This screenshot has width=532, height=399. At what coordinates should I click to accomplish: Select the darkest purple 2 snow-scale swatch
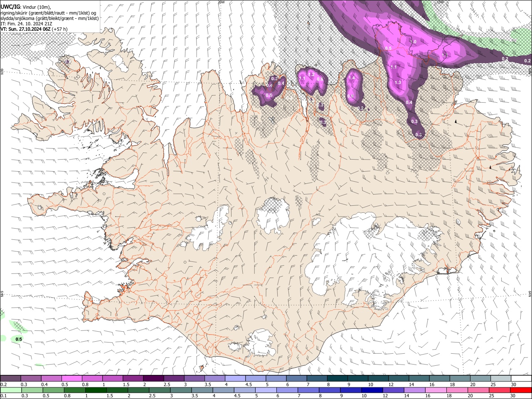pos(153,378)
